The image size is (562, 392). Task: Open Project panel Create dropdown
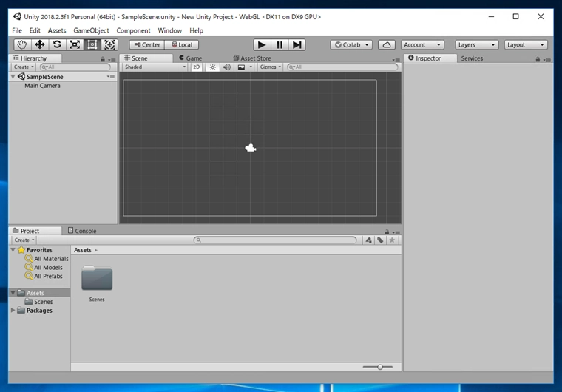pyautogui.click(x=24, y=240)
